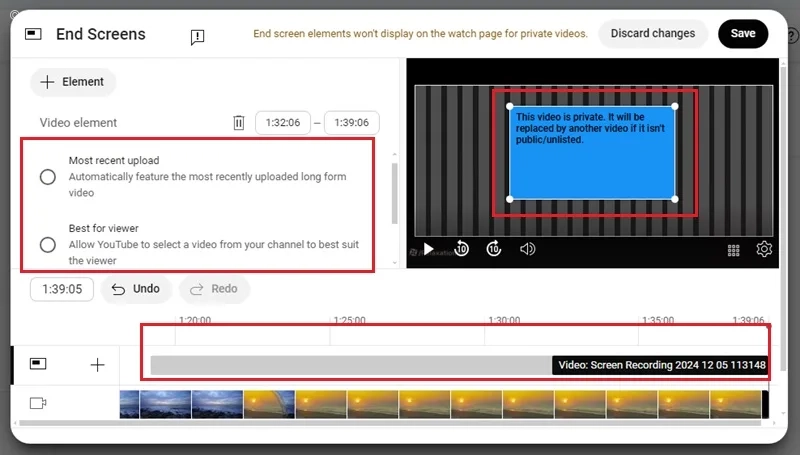The height and width of the screenshot is (455, 800).
Task: Click the start time field 1:32:06
Action: click(283, 122)
